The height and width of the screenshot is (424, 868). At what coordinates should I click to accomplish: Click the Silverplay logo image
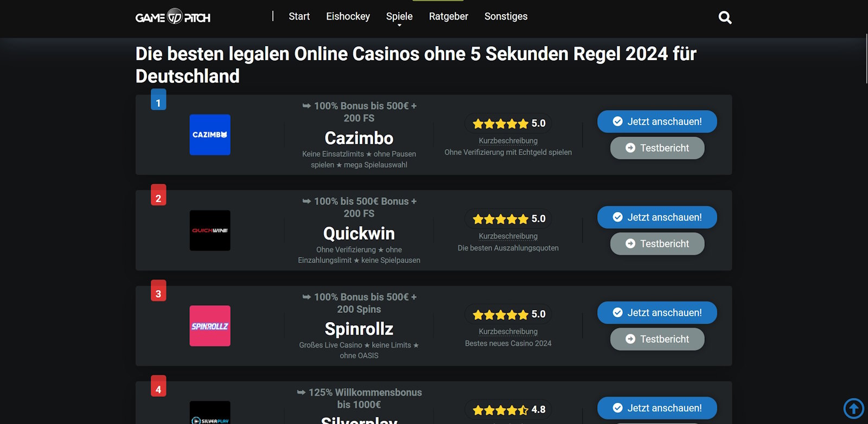[x=210, y=414]
